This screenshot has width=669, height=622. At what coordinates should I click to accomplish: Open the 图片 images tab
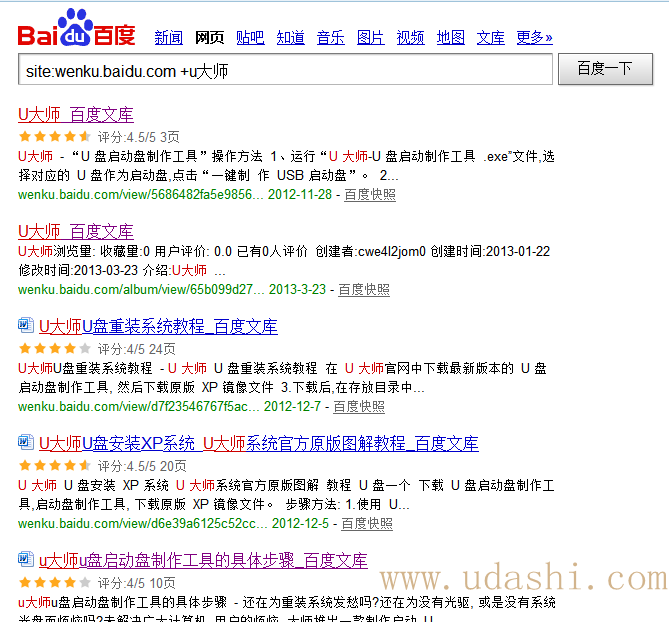370,38
